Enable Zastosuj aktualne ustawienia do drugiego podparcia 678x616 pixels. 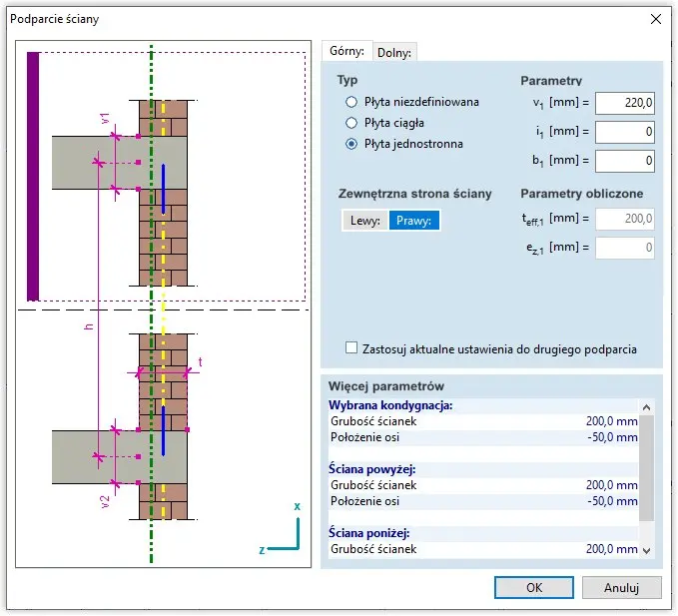pyautogui.click(x=351, y=348)
